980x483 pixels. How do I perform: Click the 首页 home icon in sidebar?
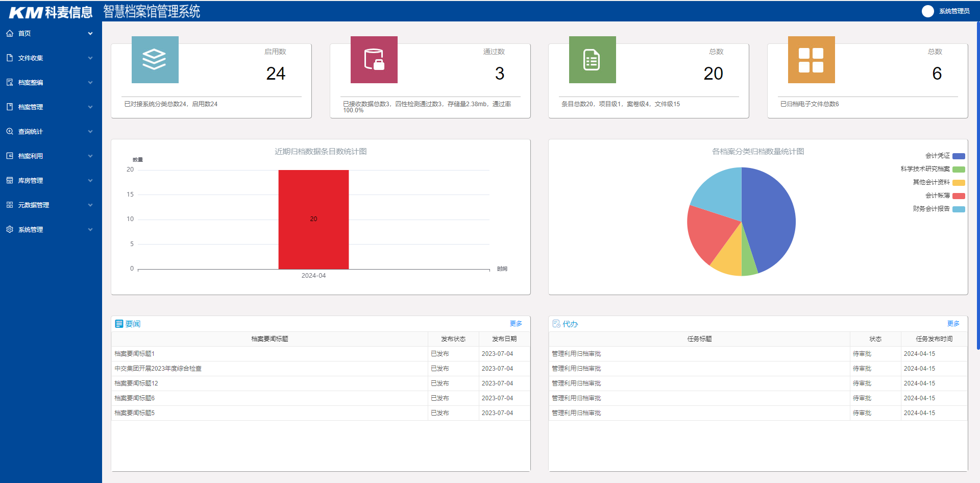coord(10,33)
